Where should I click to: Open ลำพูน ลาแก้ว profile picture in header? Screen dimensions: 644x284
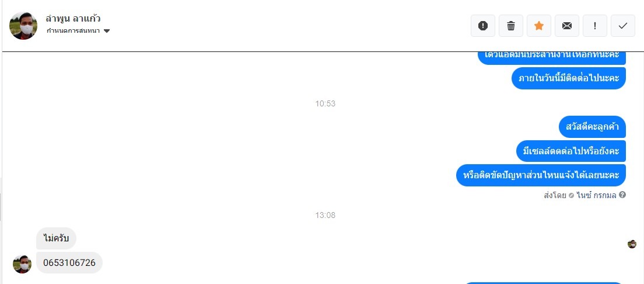click(x=23, y=26)
